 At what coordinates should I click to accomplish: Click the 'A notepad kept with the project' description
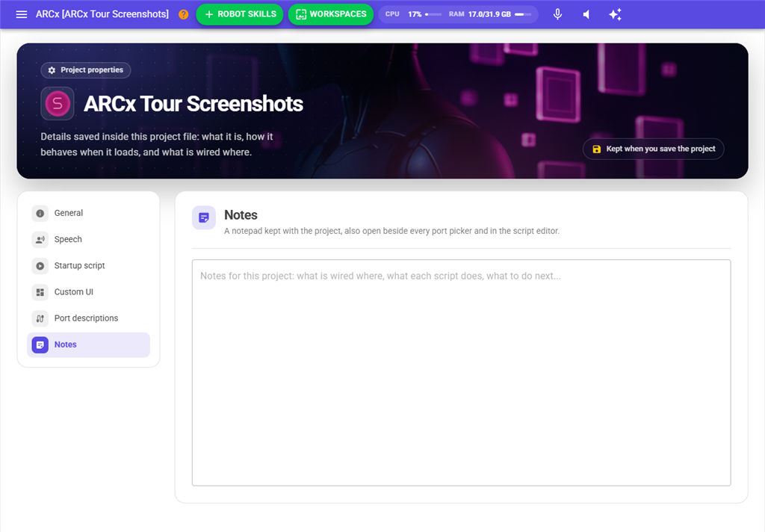pyautogui.click(x=391, y=231)
